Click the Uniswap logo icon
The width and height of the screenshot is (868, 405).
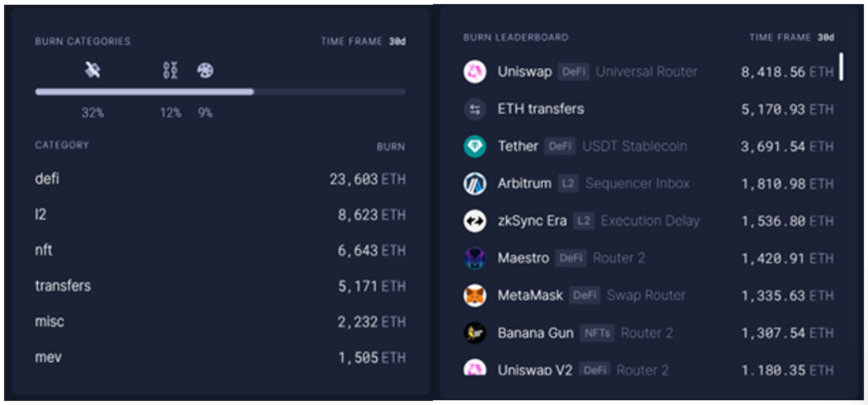point(475,71)
